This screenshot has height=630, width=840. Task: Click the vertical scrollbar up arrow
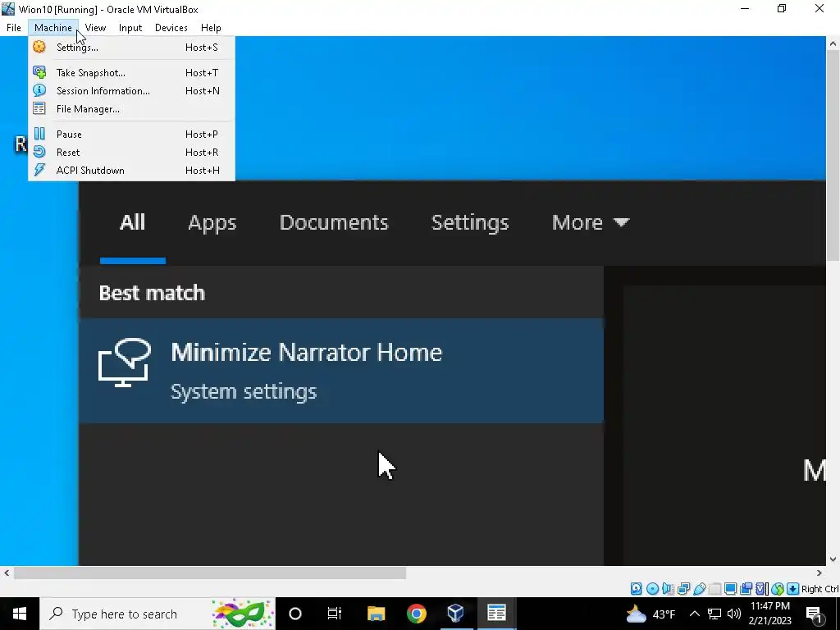(x=833, y=44)
